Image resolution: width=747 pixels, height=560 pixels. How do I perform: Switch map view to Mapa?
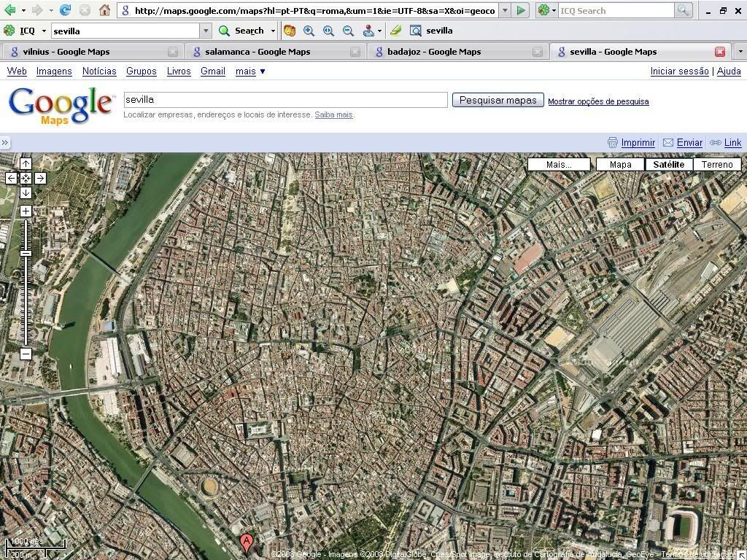tap(620, 164)
